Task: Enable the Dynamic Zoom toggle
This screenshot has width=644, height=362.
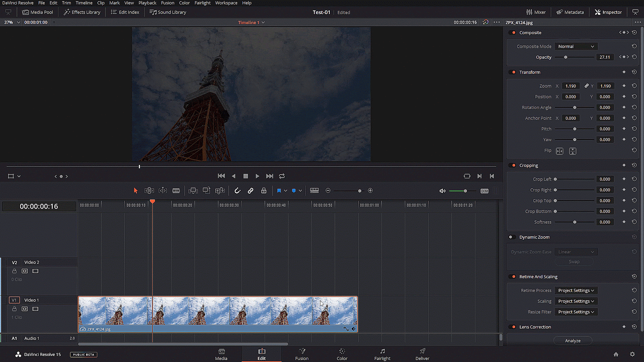Action: point(512,237)
